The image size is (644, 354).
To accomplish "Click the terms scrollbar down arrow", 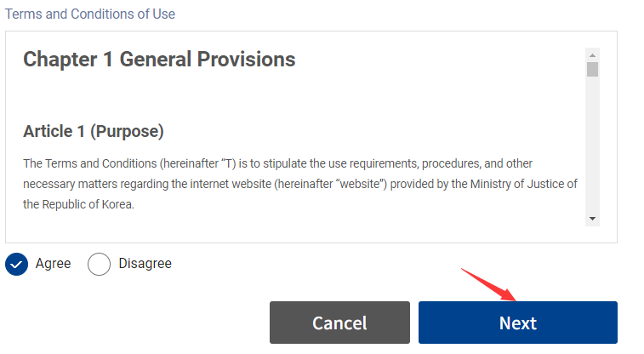I will click(592, 220).
